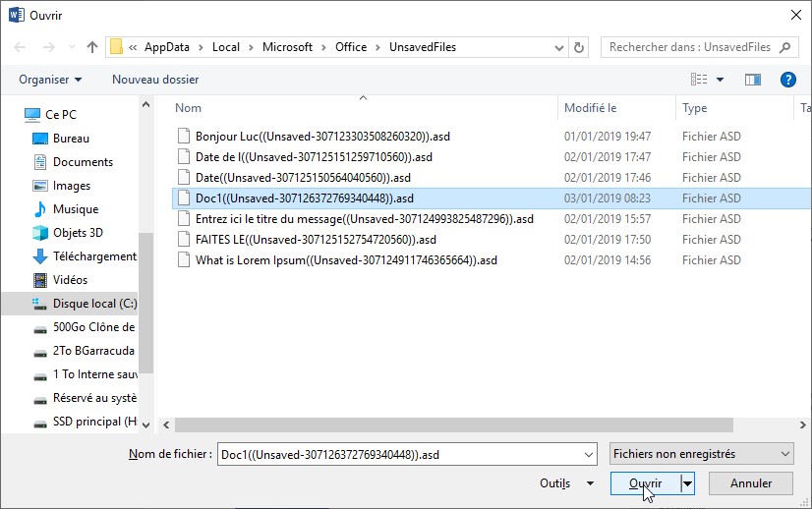Toggle the preview pane icon
Screen dimensions: 812x509
753,80
